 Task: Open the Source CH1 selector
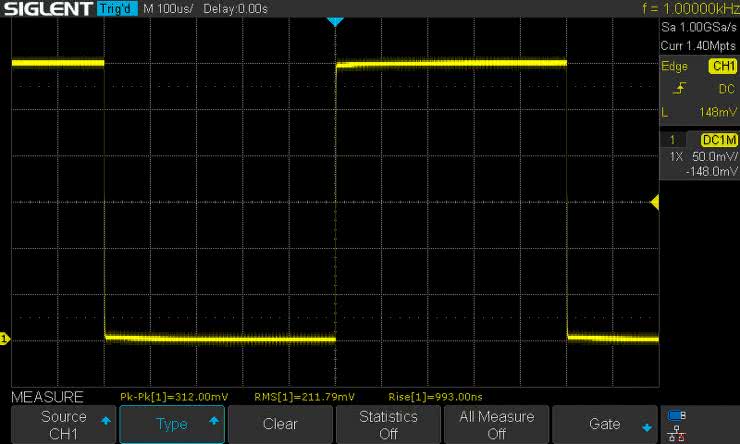coord(63,424)
